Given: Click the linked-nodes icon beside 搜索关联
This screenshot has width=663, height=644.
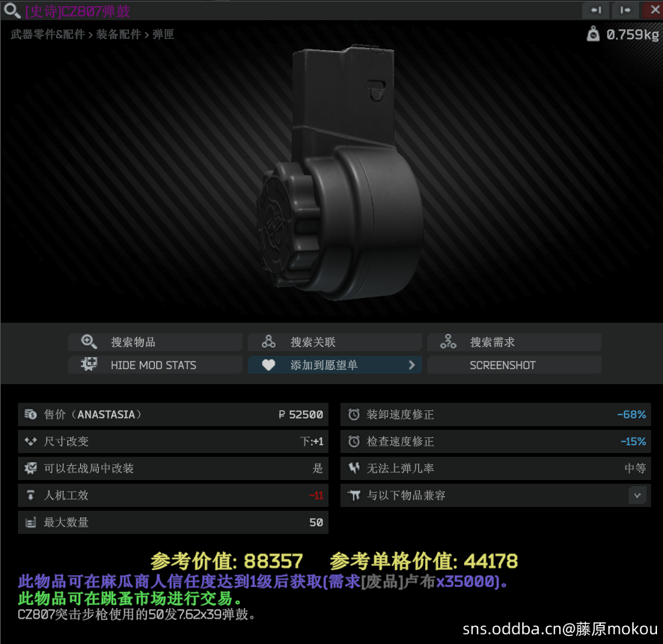Looking at the screenshot, I should pyautogui.click(x=269, y=342).
